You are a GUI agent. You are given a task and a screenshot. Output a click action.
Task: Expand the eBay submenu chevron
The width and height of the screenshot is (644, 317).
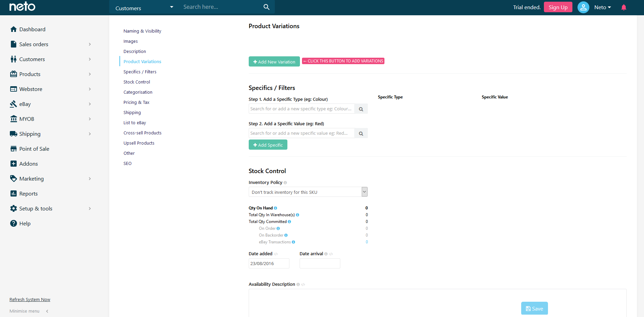[x=90, y=104]
